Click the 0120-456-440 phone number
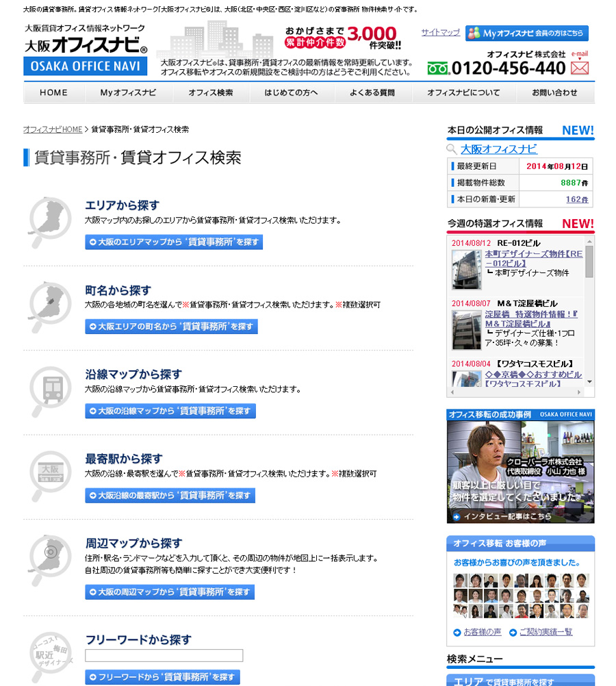The image size is (616, 686). (509, 68)
